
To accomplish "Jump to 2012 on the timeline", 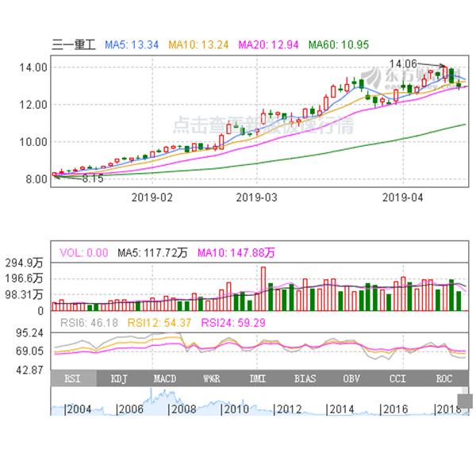I will point(288,409).
